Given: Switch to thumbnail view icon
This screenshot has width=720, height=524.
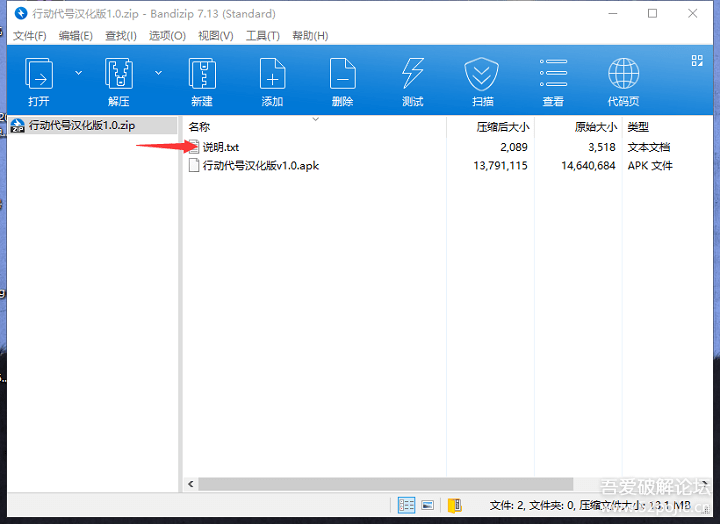Looking at the screenshot, I should pyautogui.click(x=428, y=505).
